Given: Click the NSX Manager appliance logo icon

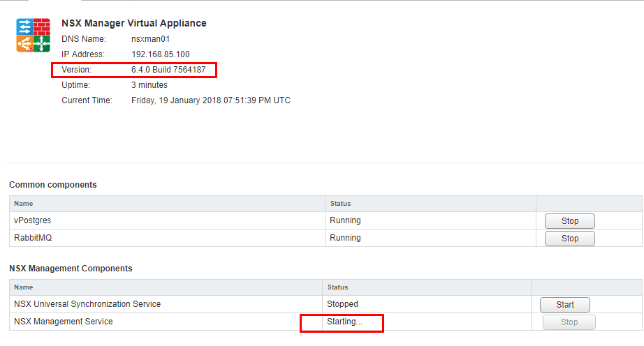Looking at the screenshot, I should coord(34,36).
